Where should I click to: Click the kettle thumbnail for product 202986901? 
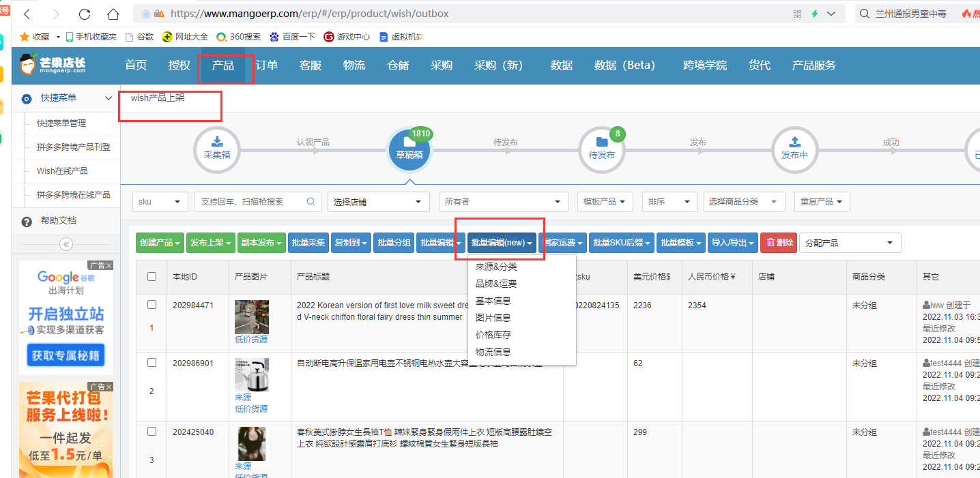coord(252,375)
